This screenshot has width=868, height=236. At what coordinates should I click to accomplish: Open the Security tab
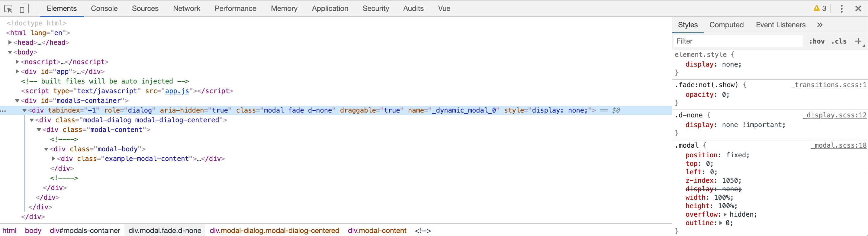pos(376,8)
